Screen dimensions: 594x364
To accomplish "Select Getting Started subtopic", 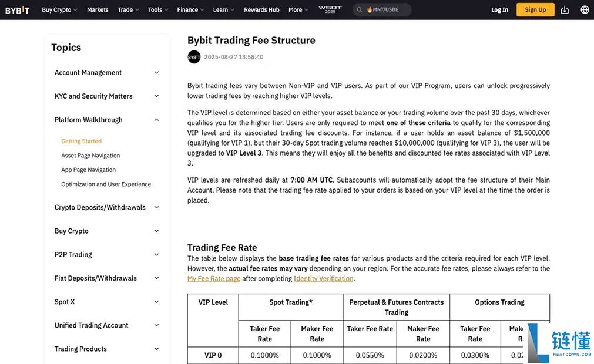I will (82, 141).
